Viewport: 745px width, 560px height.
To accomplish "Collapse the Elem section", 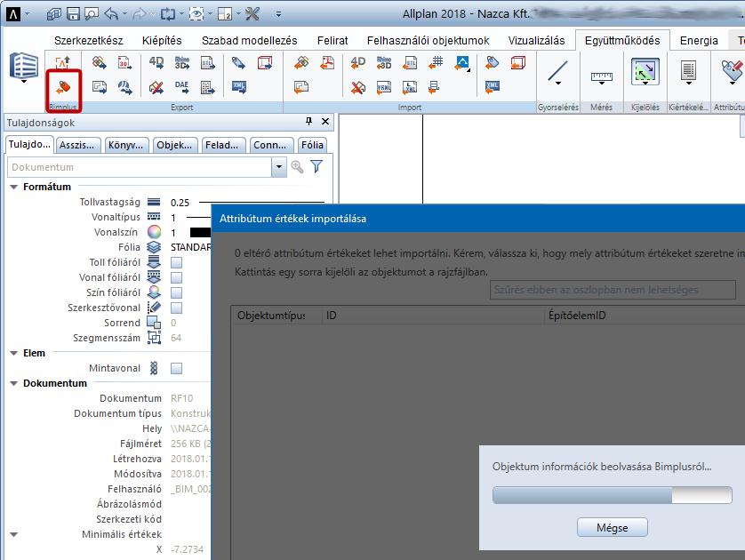I will [x=13, y=354].
